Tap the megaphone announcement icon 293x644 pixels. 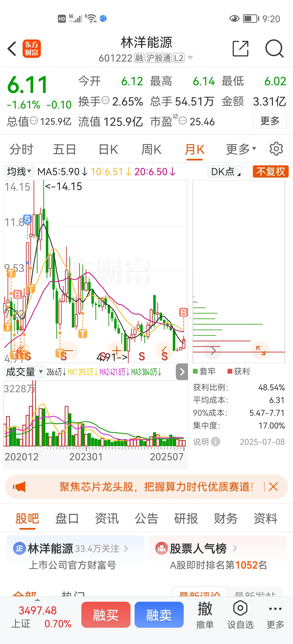[19, 487]
